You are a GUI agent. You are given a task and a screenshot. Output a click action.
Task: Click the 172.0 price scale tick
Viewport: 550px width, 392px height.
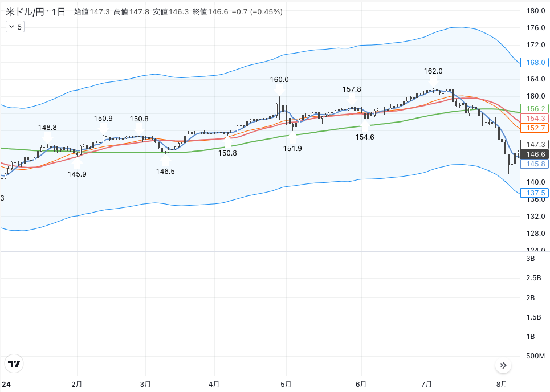click(x=536, y=45)
